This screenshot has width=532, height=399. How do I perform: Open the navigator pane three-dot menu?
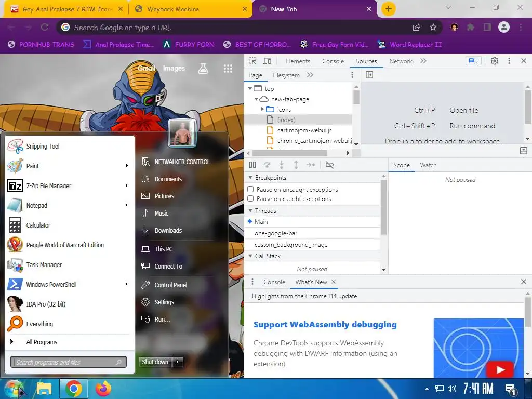(x=352, y=75)
